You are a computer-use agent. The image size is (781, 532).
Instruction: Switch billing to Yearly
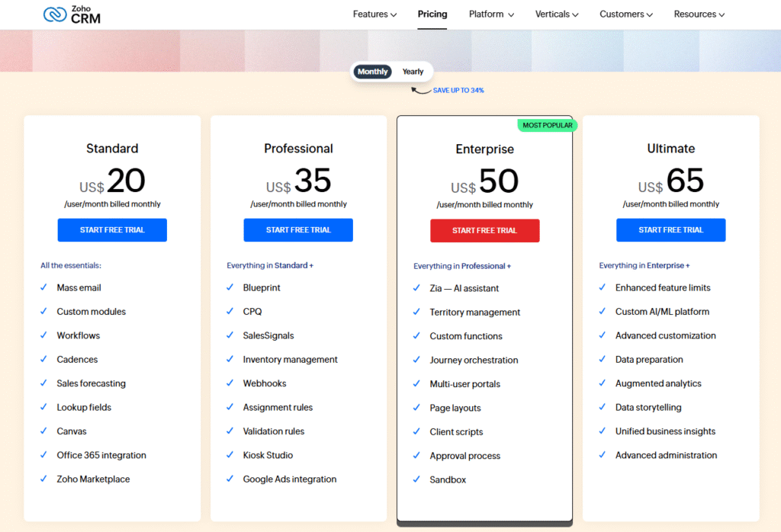click(413, 71)
